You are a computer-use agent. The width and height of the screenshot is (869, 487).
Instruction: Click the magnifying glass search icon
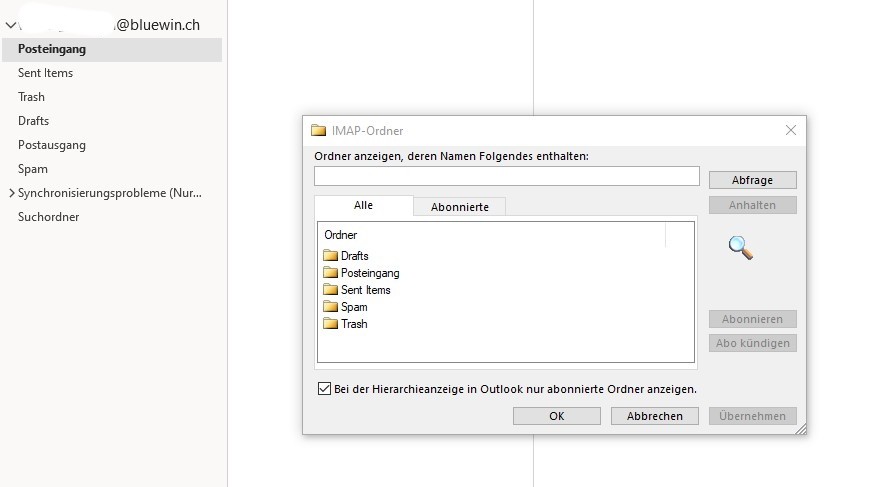(740, 247)
